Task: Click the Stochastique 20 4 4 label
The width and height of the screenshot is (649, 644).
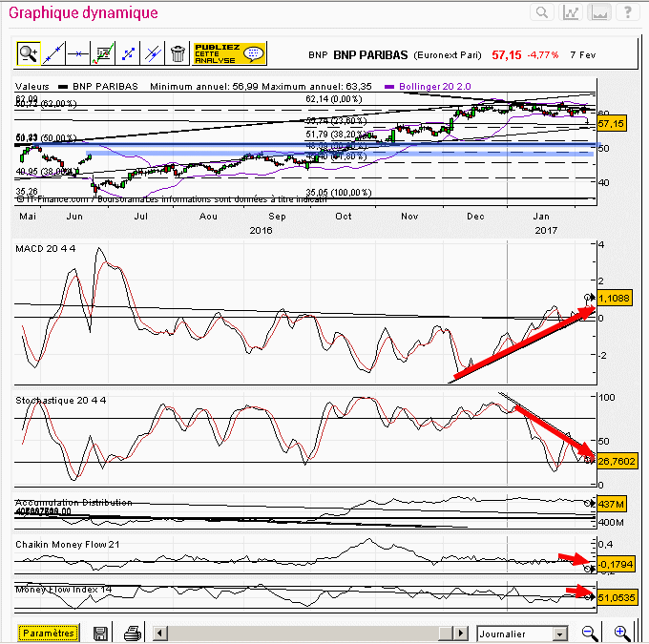Action: (x=61, y=400)
